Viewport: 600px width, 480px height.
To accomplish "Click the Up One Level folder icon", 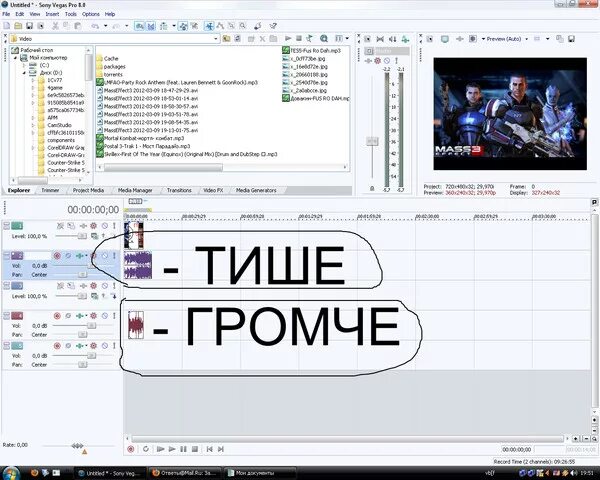I will pos(227,39).
